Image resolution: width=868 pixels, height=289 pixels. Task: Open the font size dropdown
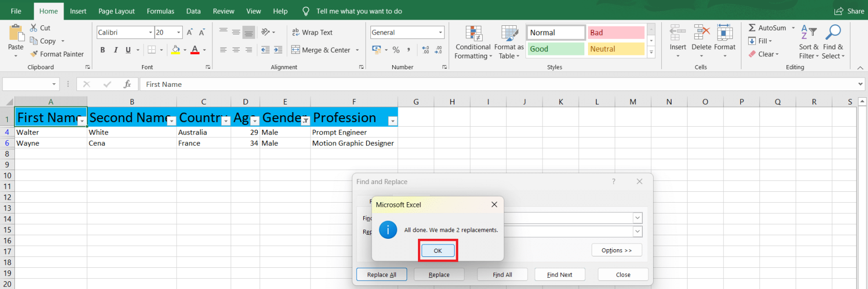click(x=179, y=33)
